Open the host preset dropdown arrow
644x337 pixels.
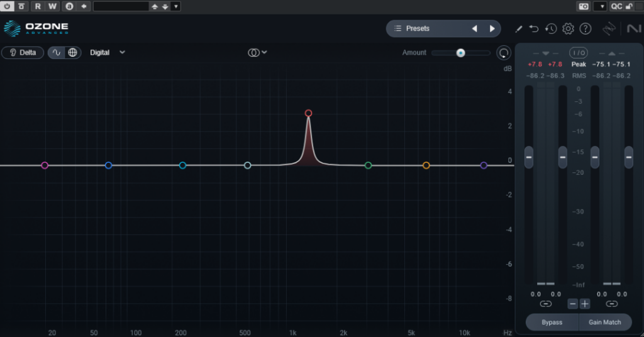[x=175, y=6]
